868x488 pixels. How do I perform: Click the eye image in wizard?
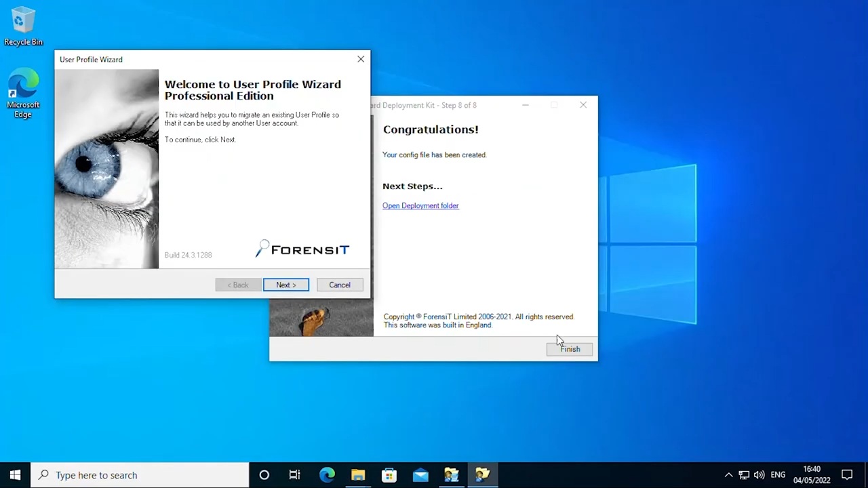(x=106, y=169)
